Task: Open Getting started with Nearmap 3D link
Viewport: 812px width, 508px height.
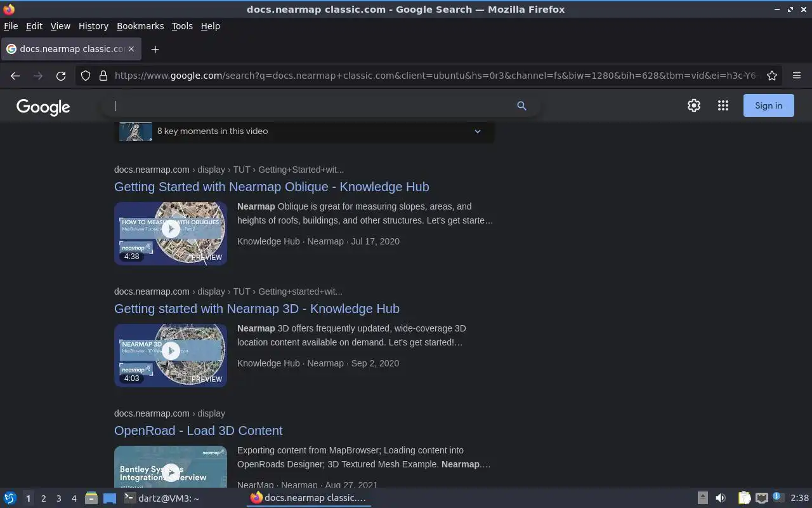Action: [x=257, y=309]
